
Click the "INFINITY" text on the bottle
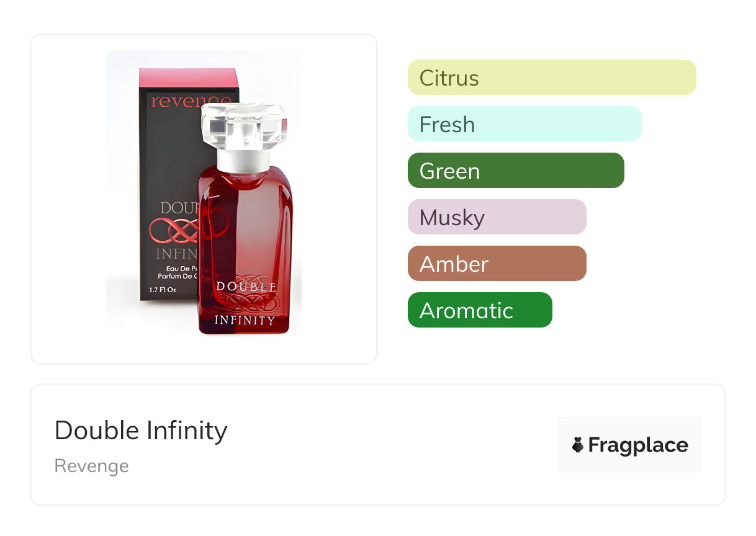click(x=245, y=321)
